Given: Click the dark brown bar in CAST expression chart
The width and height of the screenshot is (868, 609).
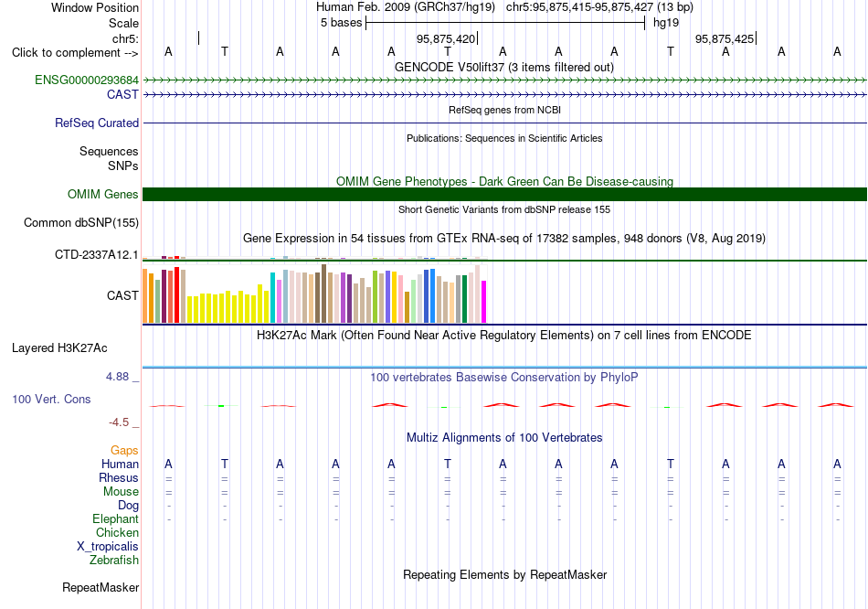Looking at the screenshot, I should click(x=324, y=294).
